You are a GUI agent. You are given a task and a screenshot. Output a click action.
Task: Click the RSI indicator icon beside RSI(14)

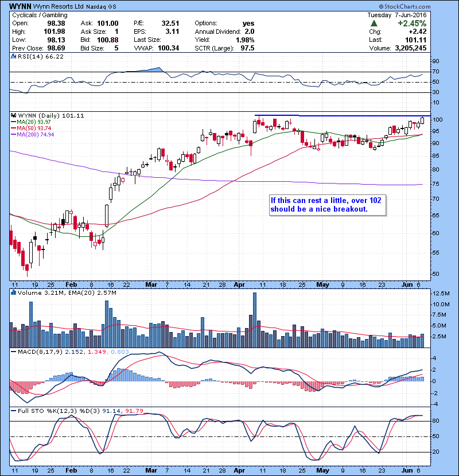click(x=13, y=56)
